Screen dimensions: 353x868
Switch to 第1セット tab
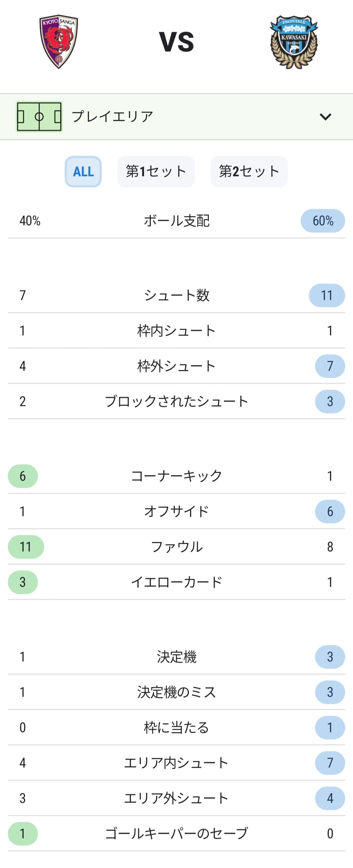click(156, 172)
